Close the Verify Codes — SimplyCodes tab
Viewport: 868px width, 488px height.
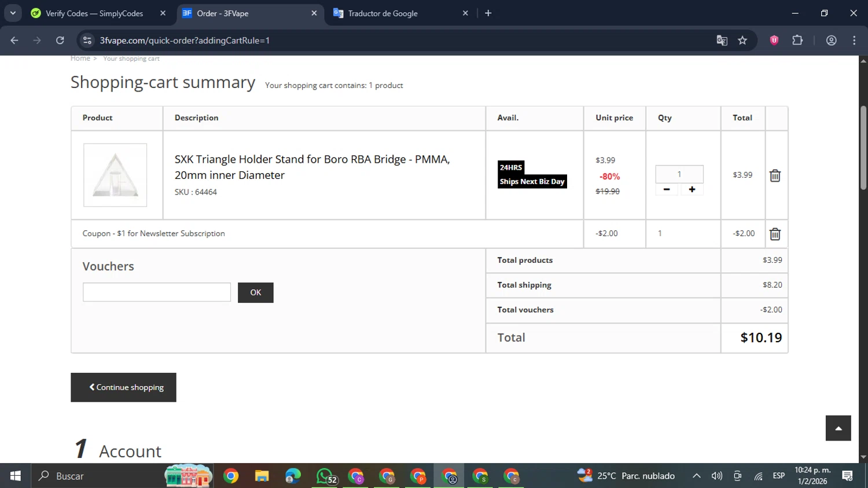coord(163,13)
